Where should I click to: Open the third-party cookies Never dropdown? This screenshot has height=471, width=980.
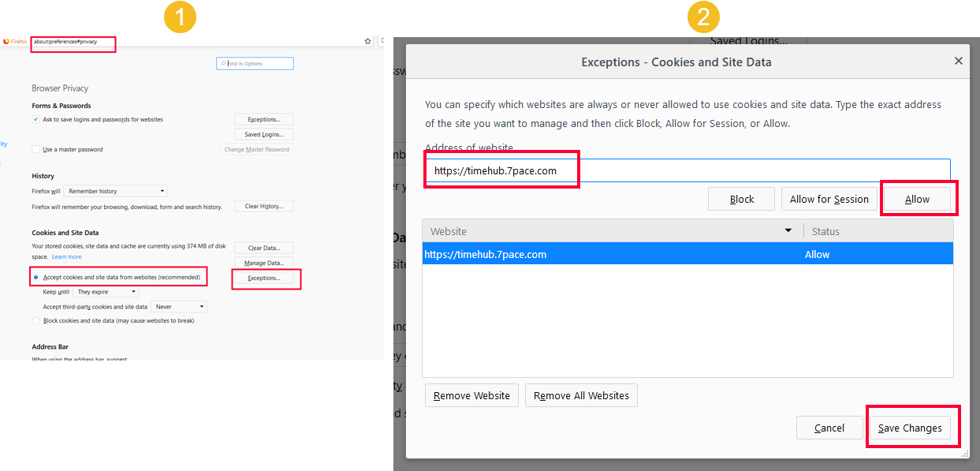click(x=179, y=307)
